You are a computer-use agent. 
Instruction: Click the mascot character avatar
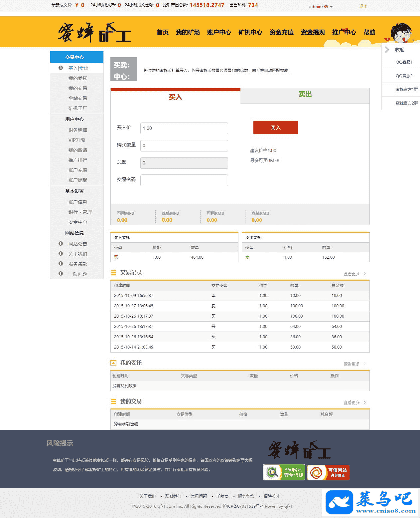point(402,33)
